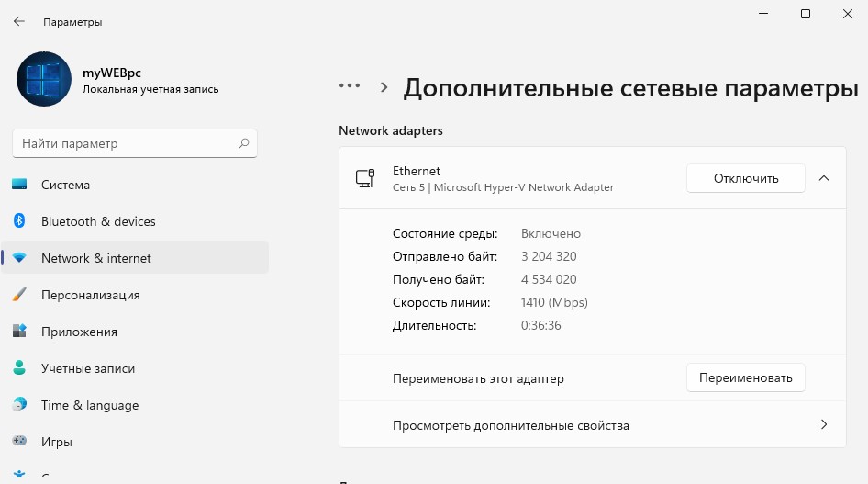Screen dimensions: 868x484
Task: Click the Состояние среды label
Action: coord(445,233)
